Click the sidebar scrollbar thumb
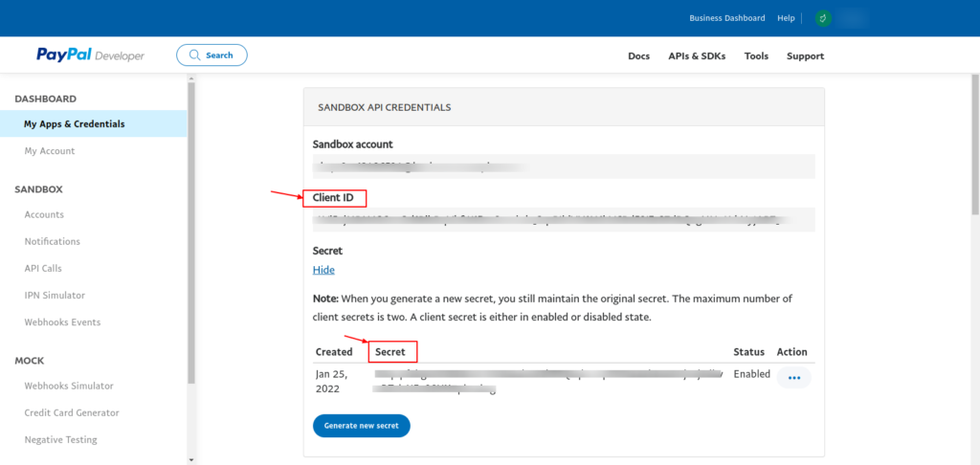The width and height of the screenshot is (980, 465). pos(191,232)
